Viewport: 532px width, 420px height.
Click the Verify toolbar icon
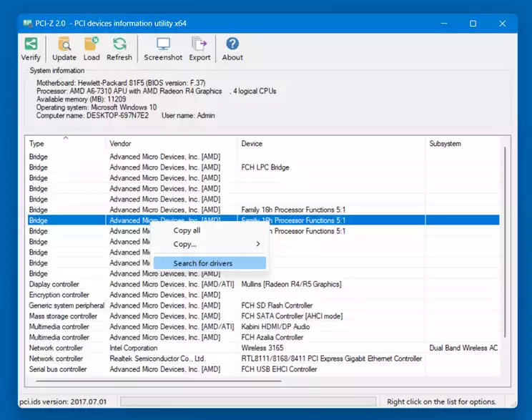(x=31, y=49)
